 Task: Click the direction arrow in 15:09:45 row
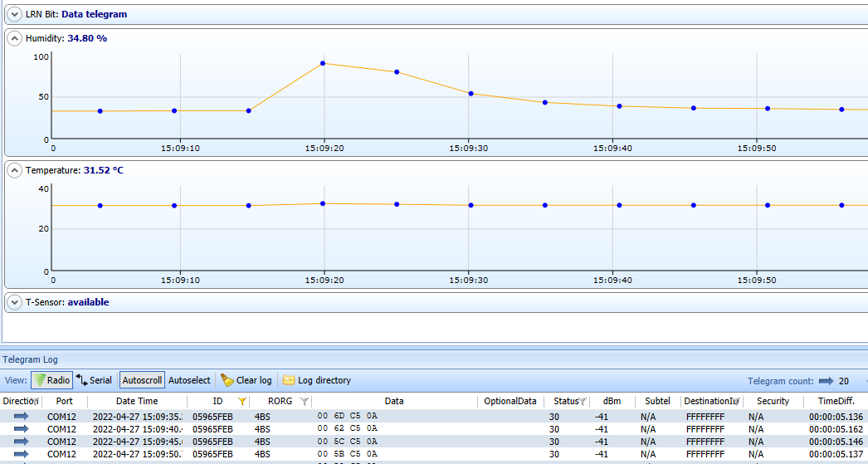21,442
